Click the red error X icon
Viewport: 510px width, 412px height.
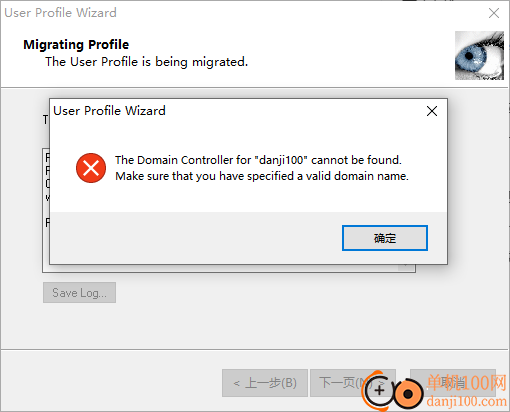pos(91,168)
